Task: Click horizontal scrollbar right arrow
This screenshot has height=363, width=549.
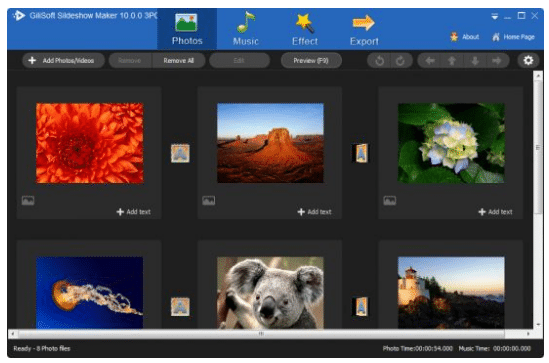Action: pyautogui.click(x=528, y=334)
